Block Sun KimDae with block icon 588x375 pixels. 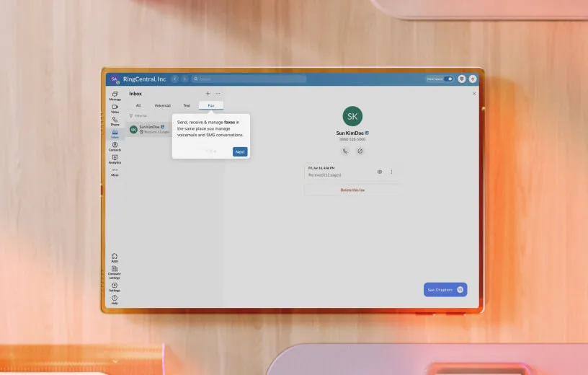coord(360,151)
